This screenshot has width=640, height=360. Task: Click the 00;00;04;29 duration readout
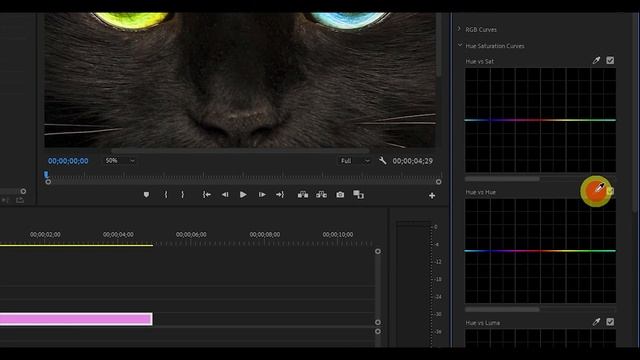click(413, 161)
